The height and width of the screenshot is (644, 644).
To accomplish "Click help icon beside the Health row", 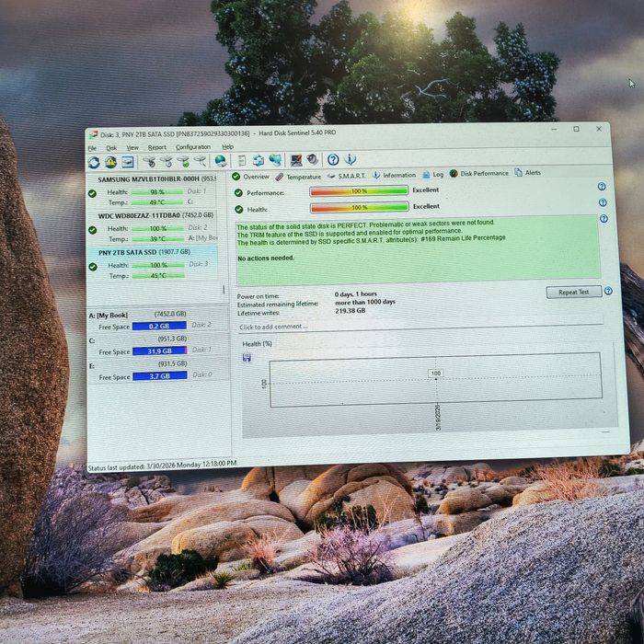I will 603,202.
